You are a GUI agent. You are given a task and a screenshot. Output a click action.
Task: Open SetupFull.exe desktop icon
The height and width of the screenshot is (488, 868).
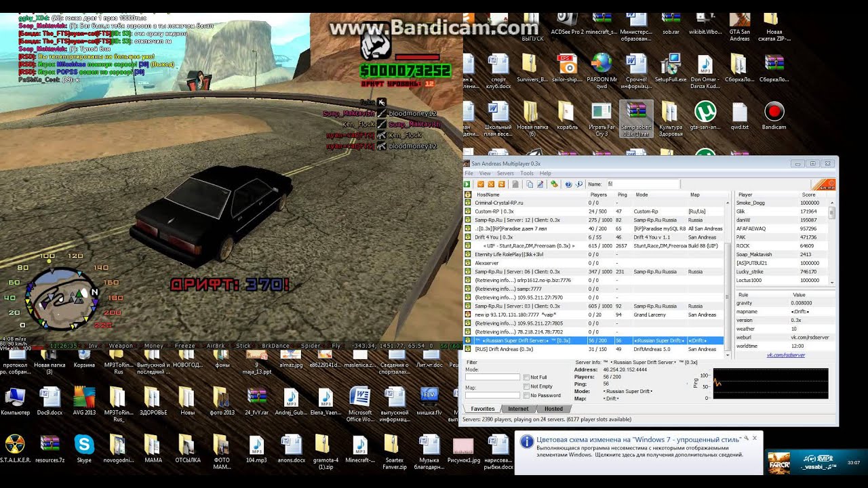tap(670, 68)
